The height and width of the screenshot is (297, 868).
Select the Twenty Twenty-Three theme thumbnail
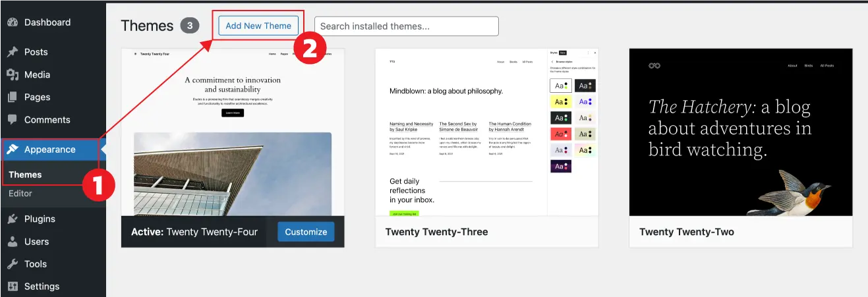[486, 132]
